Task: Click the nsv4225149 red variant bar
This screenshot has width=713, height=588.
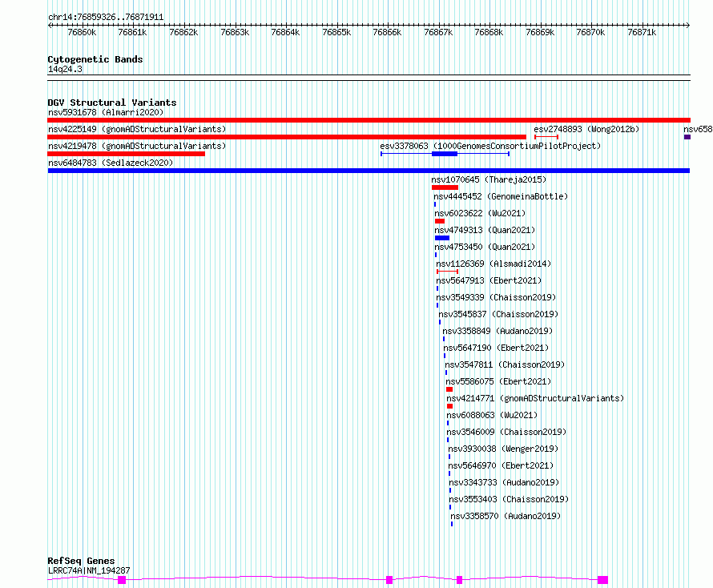Action: click(287, 137)
